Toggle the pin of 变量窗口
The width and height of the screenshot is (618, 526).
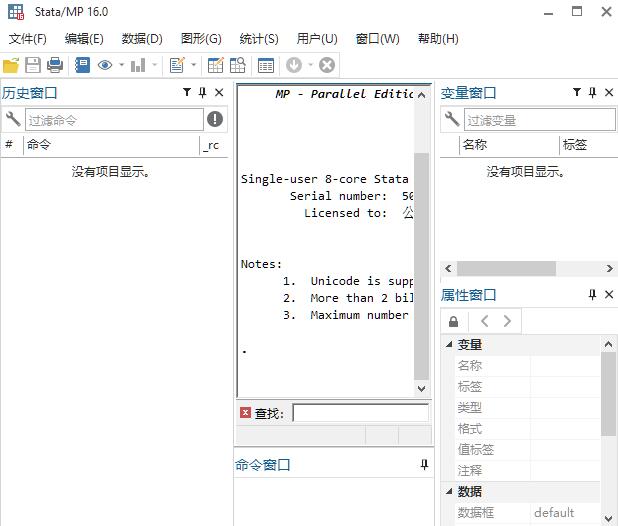pos(592,92)
